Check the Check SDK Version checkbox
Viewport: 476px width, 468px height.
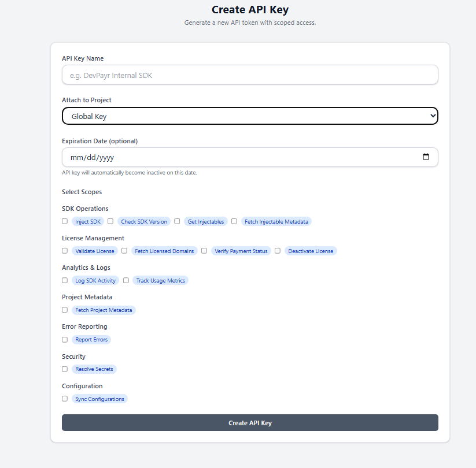[x=110, y=221]
